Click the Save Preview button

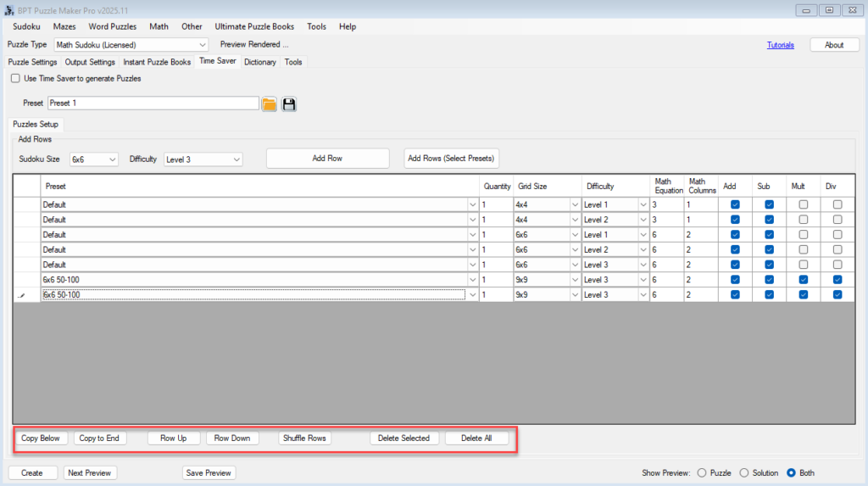coord(209,472)
